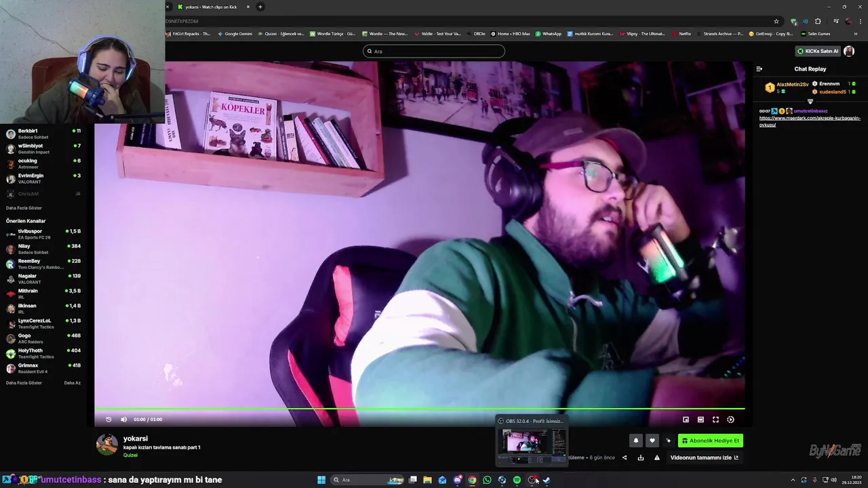Image resolution: width=868 pixels, height=488 pixels.
Task: Click Abonelik Hediye Et button
Action: tap(710, 441)
